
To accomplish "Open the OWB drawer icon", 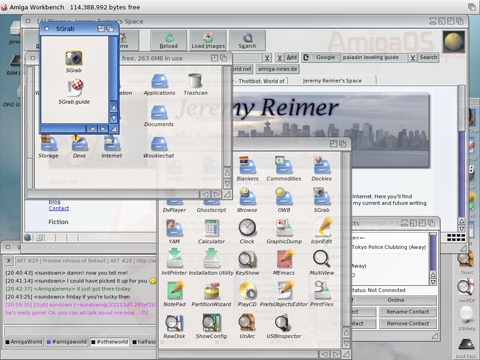I will (284, 197).
